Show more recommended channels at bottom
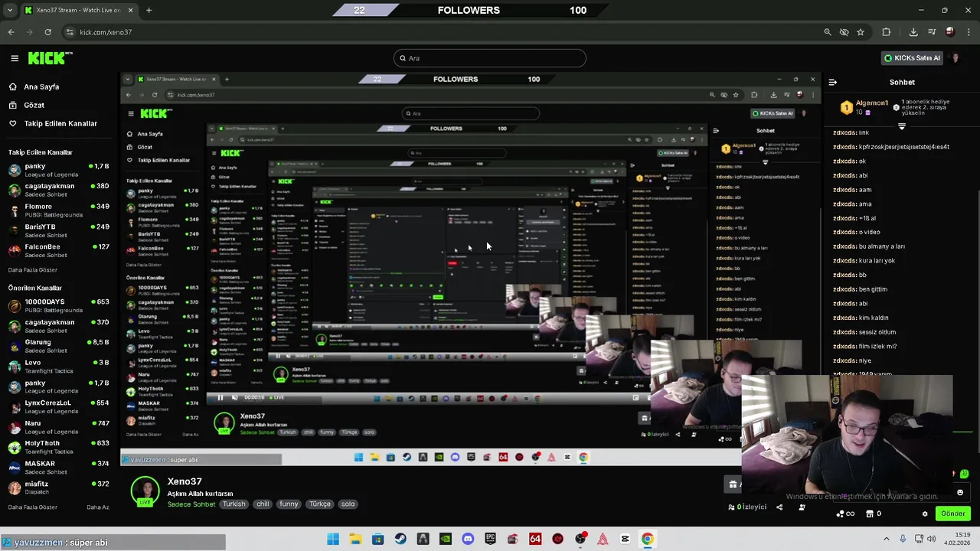 (32, 507)
